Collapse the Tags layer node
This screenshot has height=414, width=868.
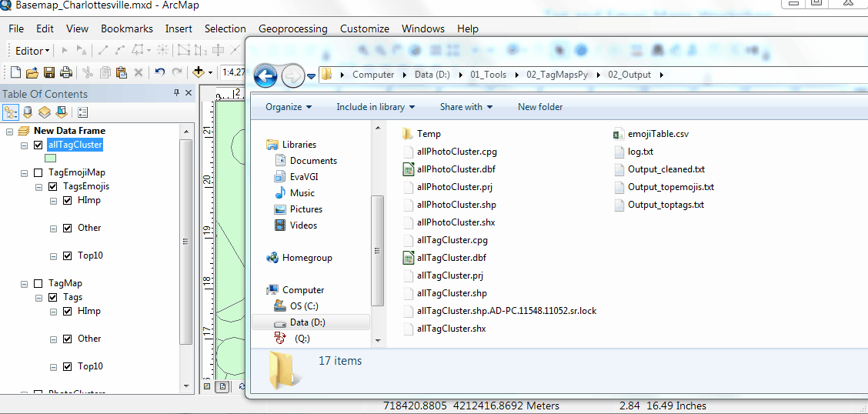pyautogui.click(x=38, y=298)
